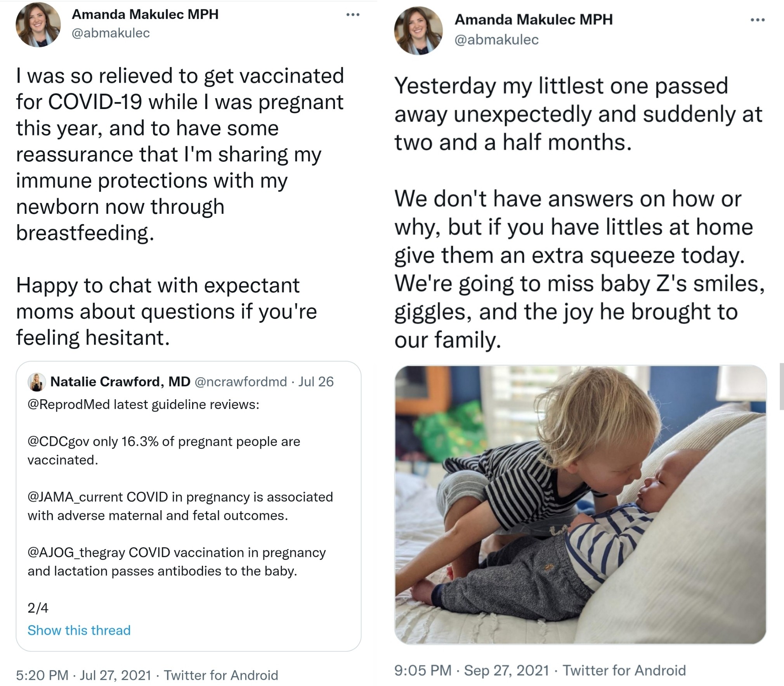
Task: Click Amanda Makulec's avatar on right tweet
Action: click(x=418, y=30)
